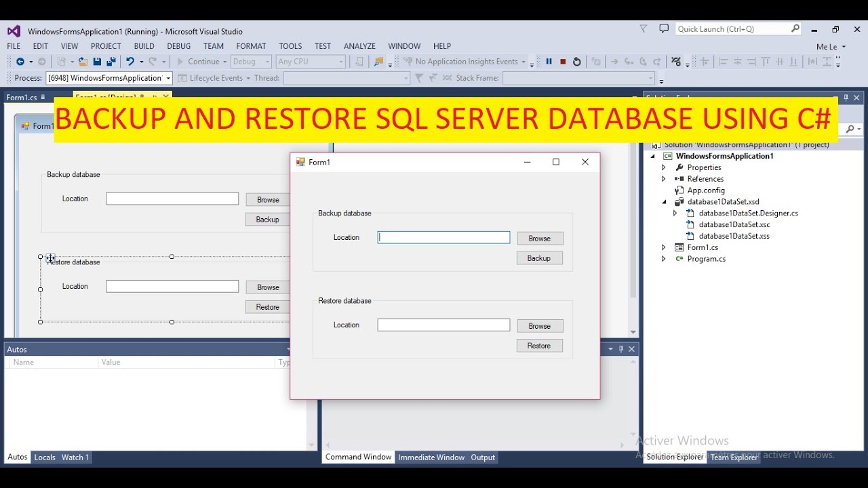Stop debugging with the red square icon

pyautogui.click(x=563, y=62)
